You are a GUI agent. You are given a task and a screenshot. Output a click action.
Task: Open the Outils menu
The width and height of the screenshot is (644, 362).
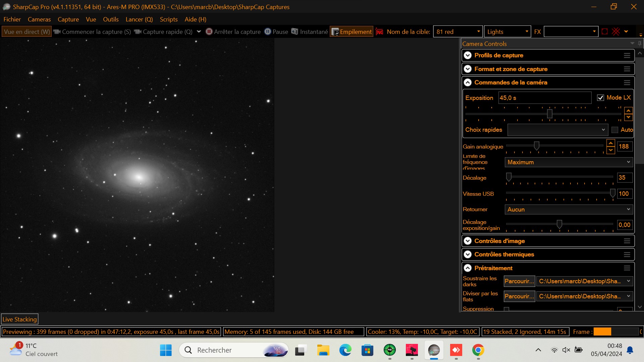pos(111,19)
